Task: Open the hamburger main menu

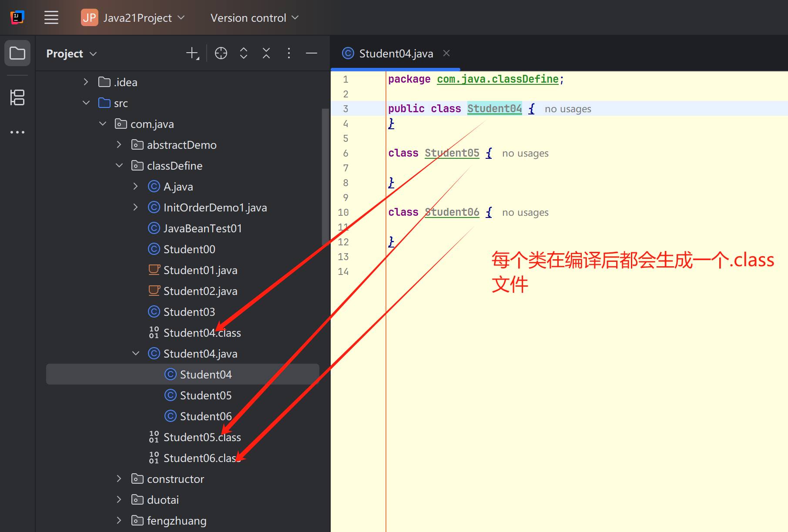Action: pos(51,18)
